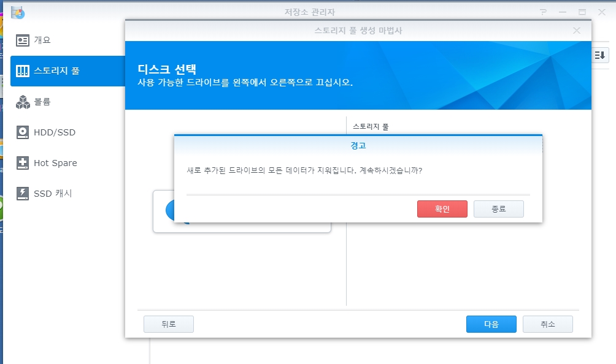Viewport: 616px width, 364px height.
Task: Maximize the 저장소 관리자 window
Action: (x=582, y=12)
